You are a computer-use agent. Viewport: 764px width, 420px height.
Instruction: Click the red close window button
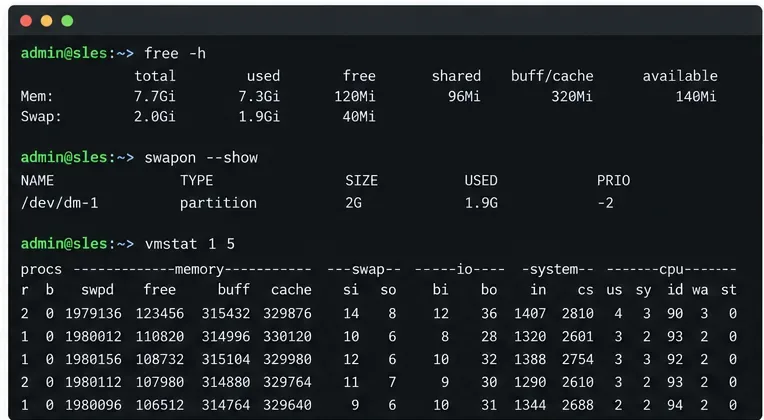(26, 21)
